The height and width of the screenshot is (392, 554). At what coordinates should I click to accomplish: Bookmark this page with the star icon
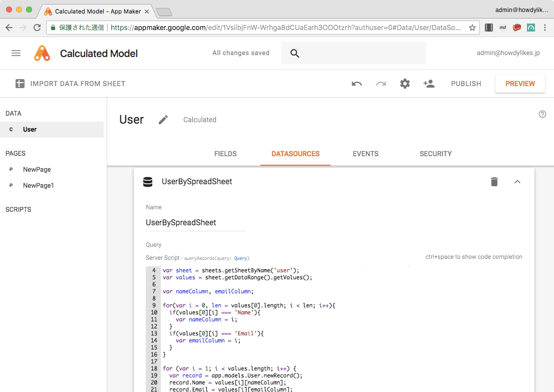[x=472, y=28]
